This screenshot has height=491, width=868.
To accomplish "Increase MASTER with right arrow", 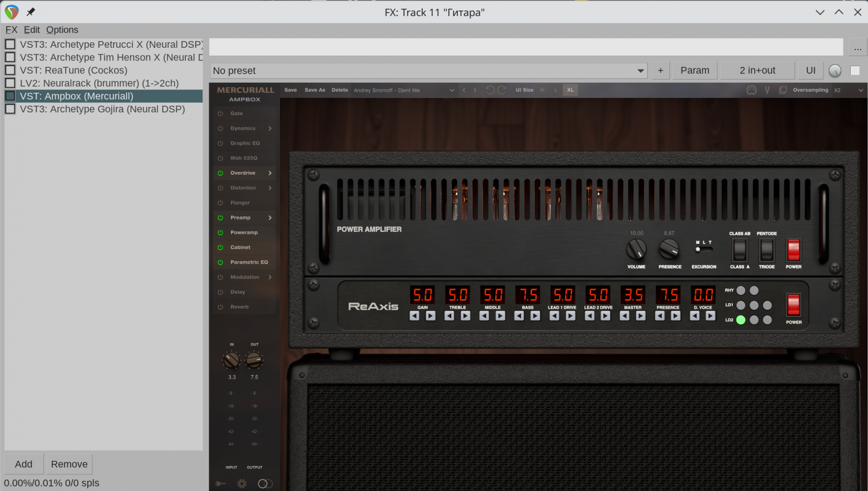I will pos(641,316).
